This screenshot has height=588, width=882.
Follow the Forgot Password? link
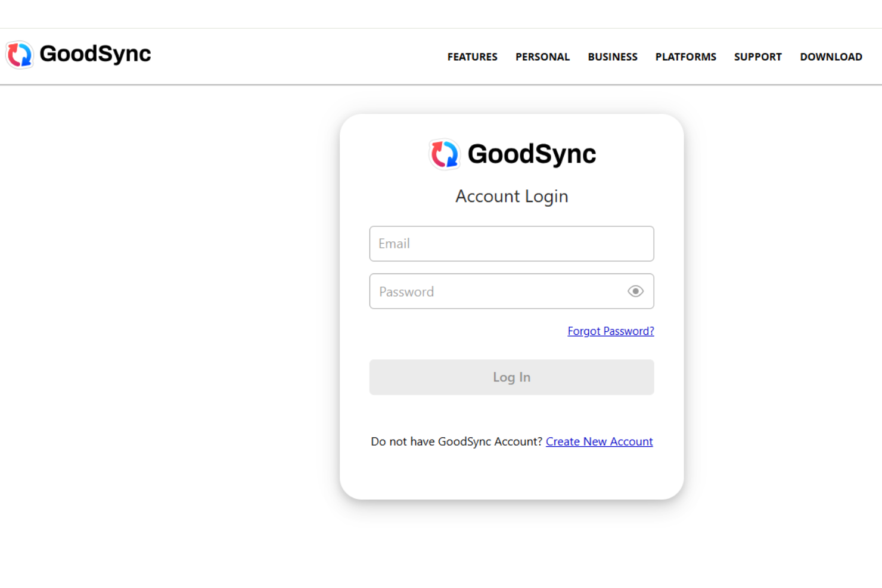pos(611,331)
